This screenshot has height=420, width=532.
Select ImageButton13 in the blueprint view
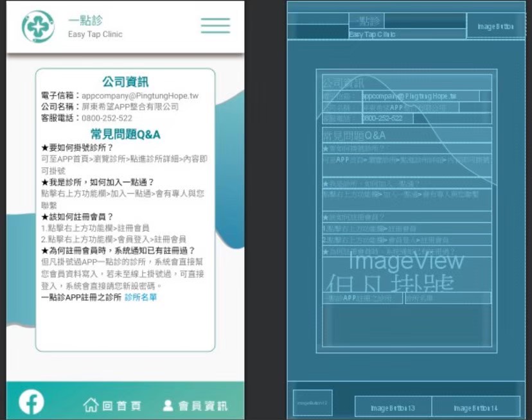point(393,408)
